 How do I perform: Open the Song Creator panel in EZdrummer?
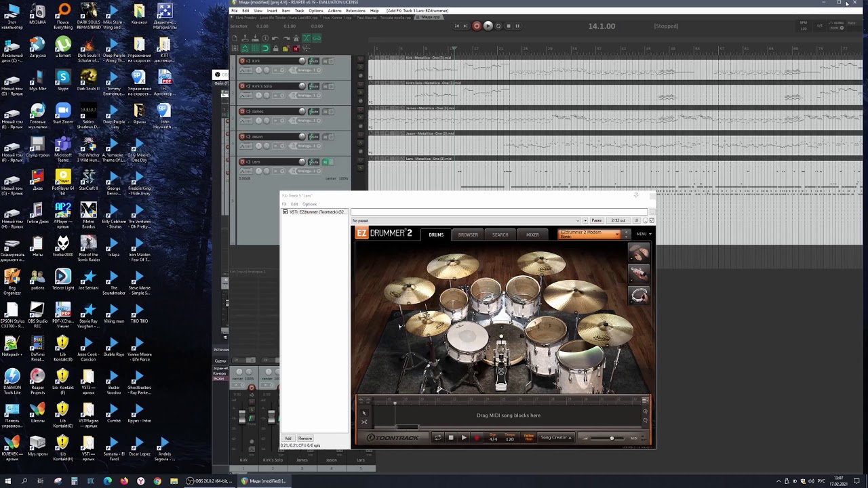[556, 438]
